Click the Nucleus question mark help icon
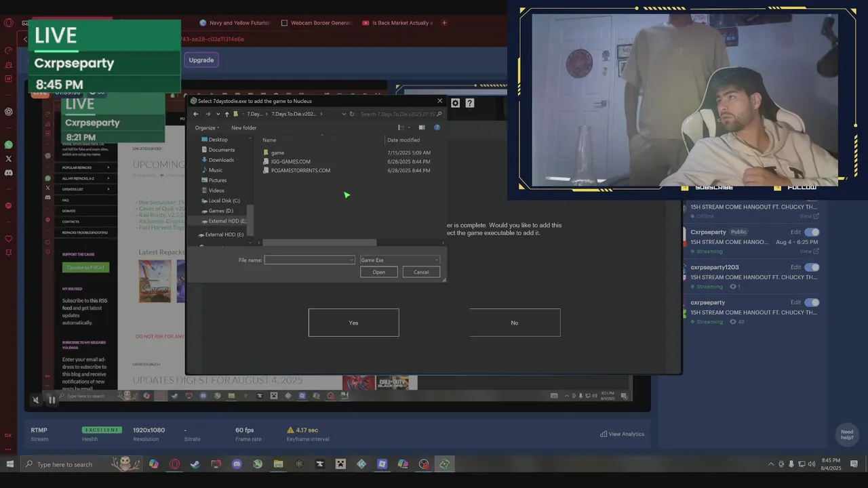Viewport: 868px width, 488px height. [470, 103]
